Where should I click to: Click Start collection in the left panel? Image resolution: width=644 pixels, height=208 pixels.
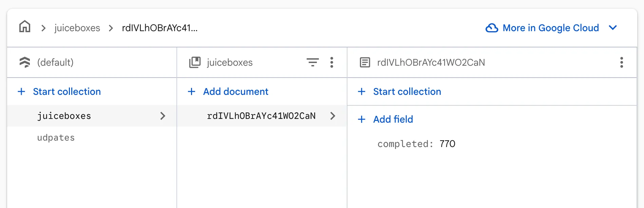click(67, 91)
